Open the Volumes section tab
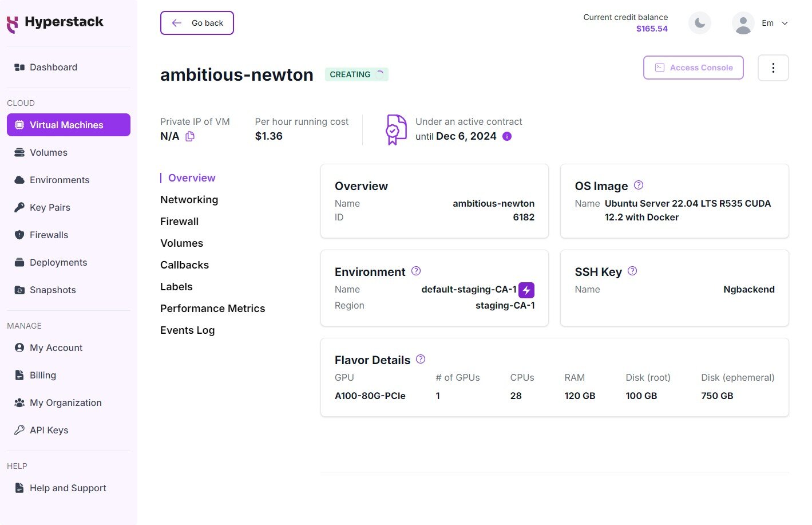 (x=181, y=243)
